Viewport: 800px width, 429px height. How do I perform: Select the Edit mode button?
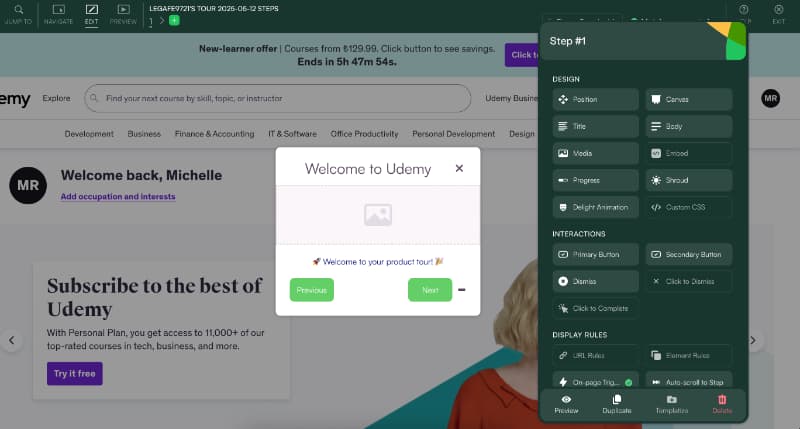click(91, 14)
